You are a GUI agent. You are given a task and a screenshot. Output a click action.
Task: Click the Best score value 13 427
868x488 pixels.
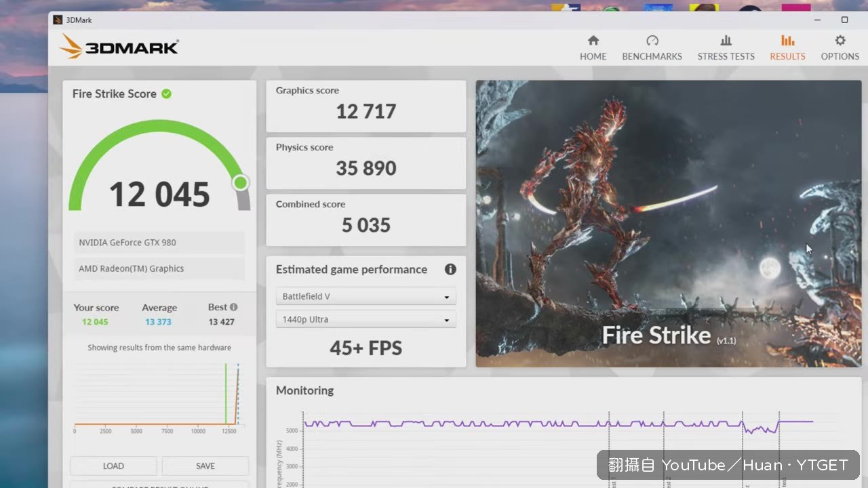(222, 322)
